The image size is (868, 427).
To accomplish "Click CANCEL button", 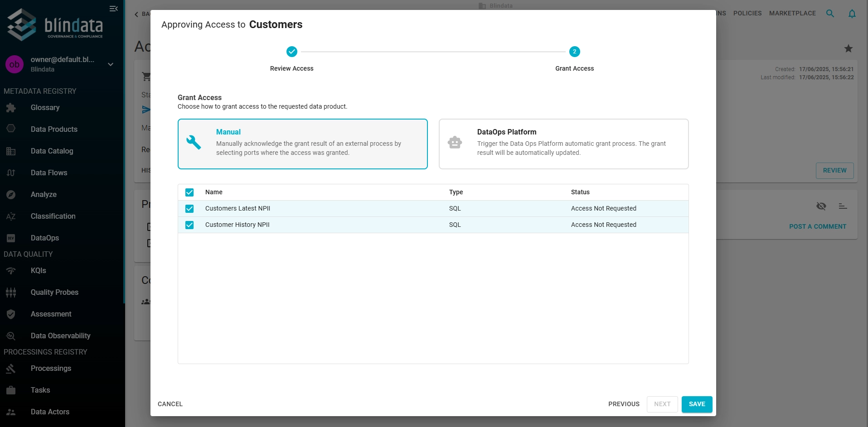I will 170,404.
